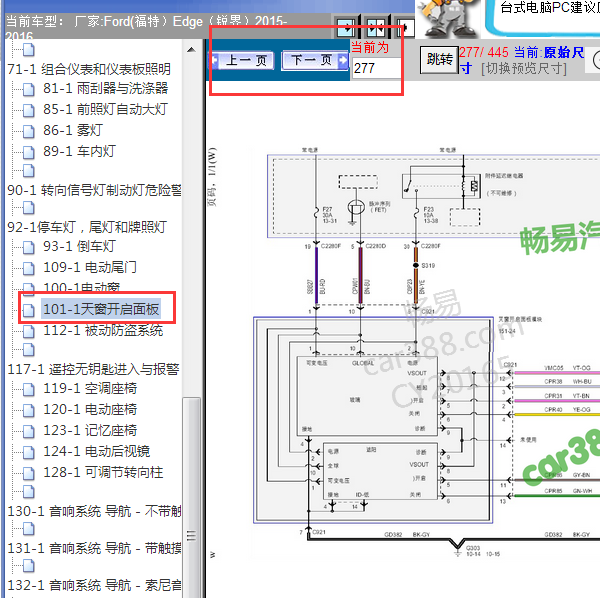Click the third layout icon beside the mascot
This screenshot has width=600, height=598.
point(404,27)
